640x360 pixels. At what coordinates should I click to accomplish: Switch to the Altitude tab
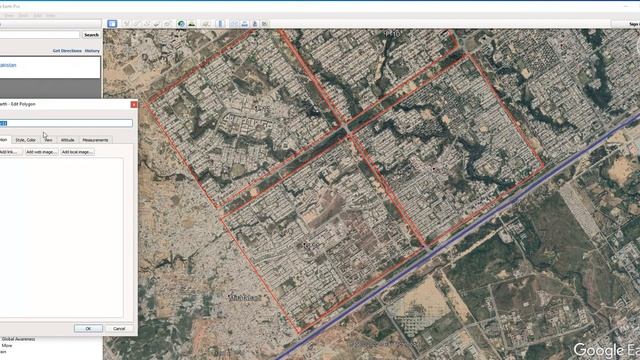[x=67, y=140]
